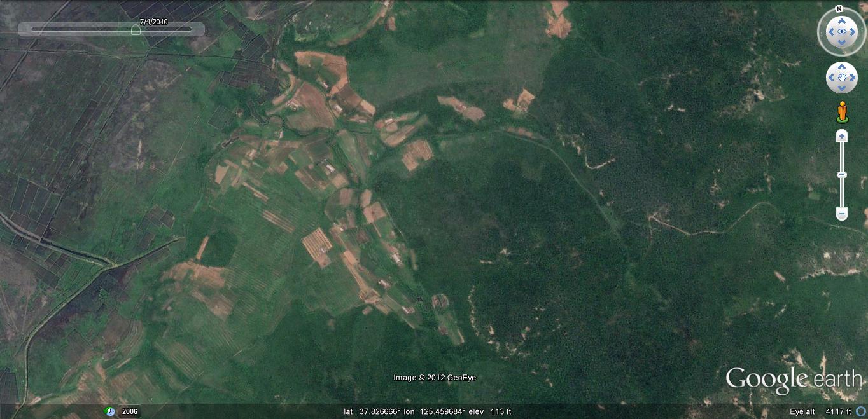
Task: Click the elevation reading 113 ft
Action: pyautogui.click(x=501, y=411)
